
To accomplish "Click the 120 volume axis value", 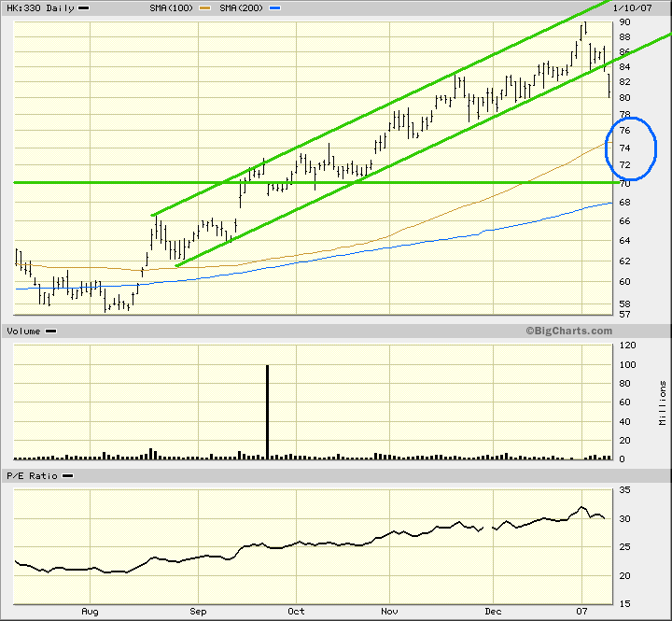I will 628,346.
